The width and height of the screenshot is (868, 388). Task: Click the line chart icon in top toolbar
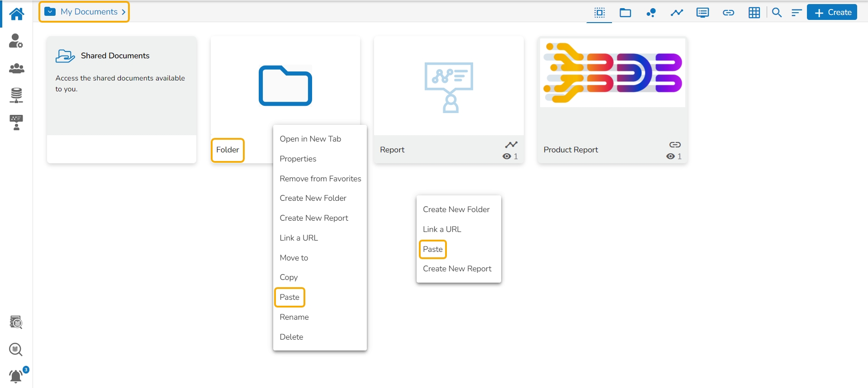677,13
